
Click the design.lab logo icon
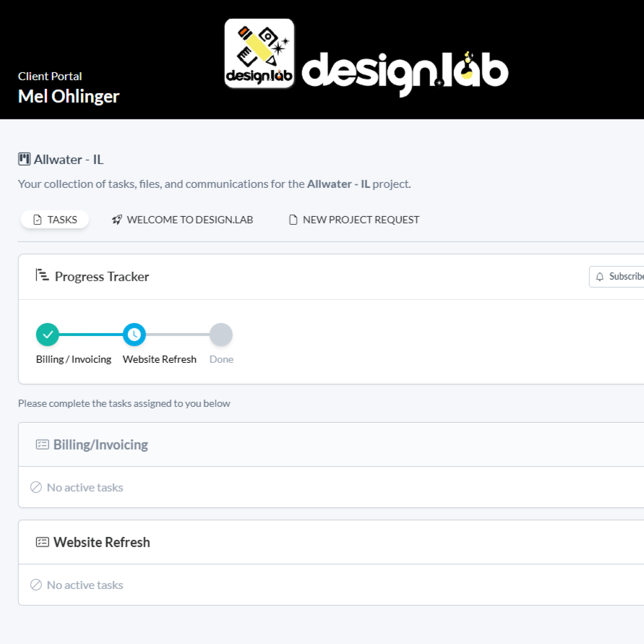click(x=259, y=53)
